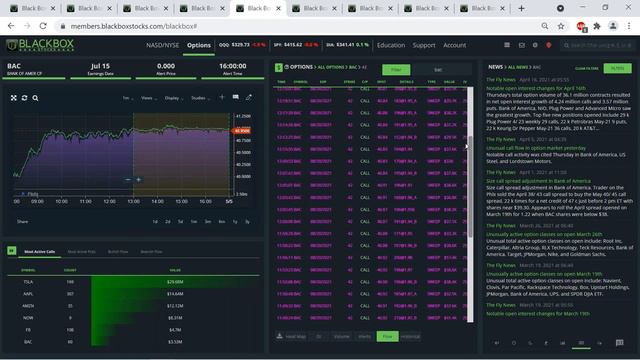
Task: Open 'Size call spread adjustment in Bank of America' headline
Action: coord(538,181)
